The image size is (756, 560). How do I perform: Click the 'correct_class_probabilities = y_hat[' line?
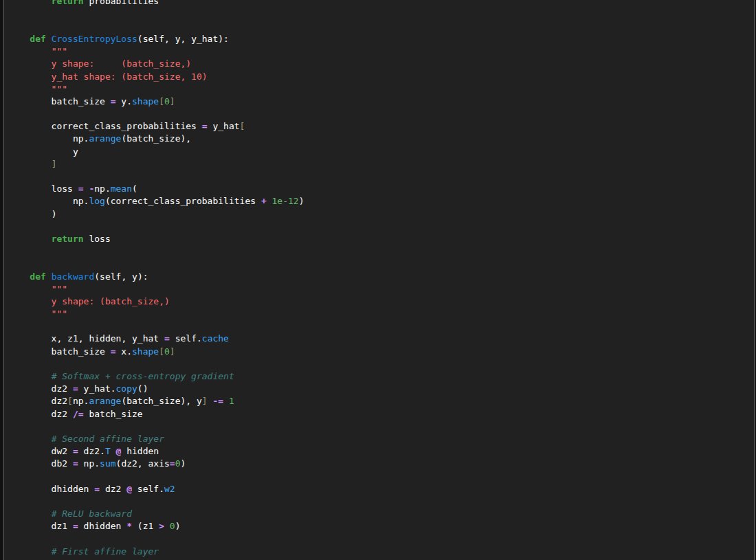click(148, 126)
